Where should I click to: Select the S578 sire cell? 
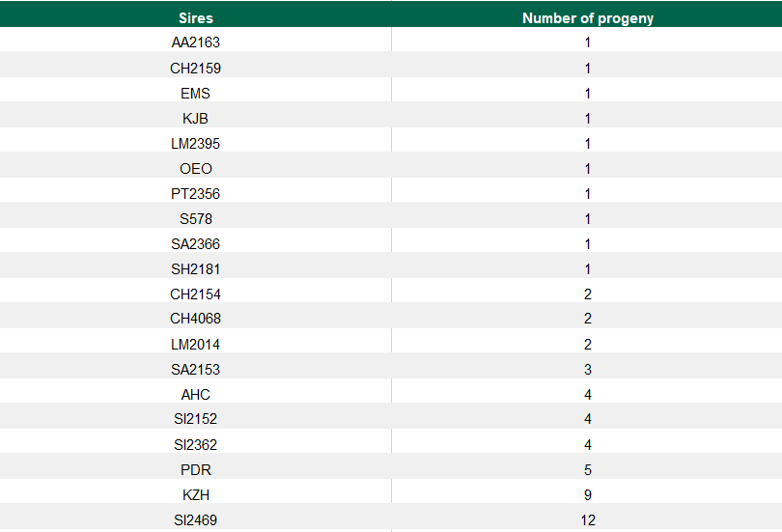pyautogui.click(x=196, y=219)
